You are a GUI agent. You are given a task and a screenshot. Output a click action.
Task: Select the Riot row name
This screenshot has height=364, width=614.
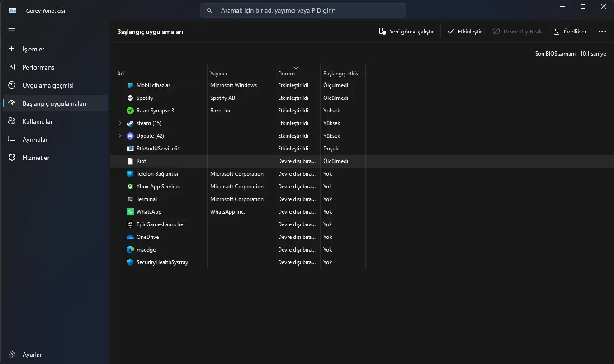tap(141, 161)
